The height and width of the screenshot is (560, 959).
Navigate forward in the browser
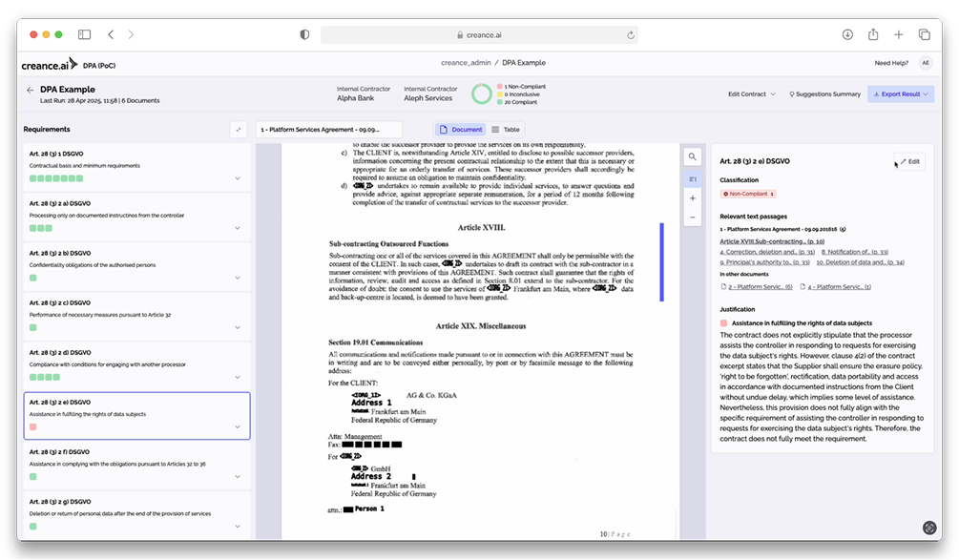coord(131,35)
